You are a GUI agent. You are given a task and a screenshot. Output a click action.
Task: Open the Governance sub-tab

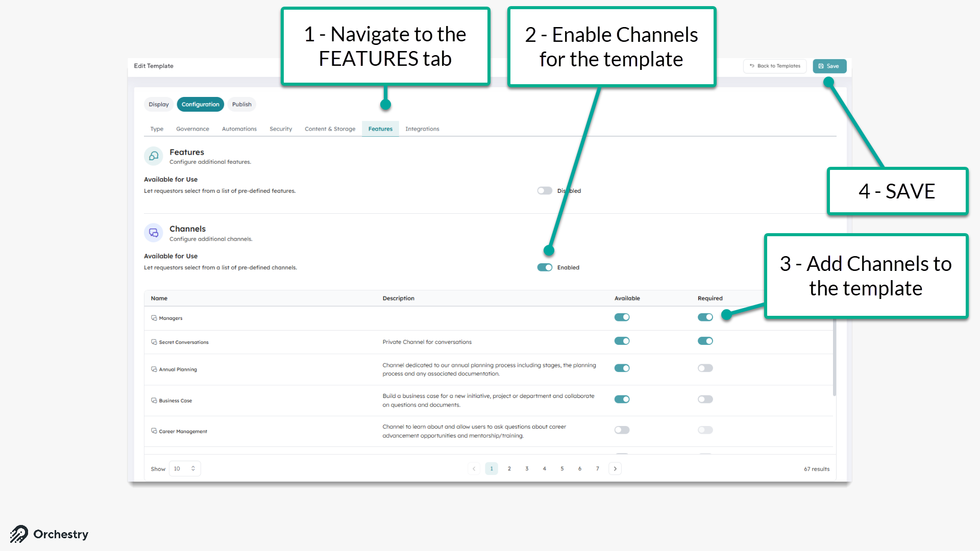(x=192, y=129)
